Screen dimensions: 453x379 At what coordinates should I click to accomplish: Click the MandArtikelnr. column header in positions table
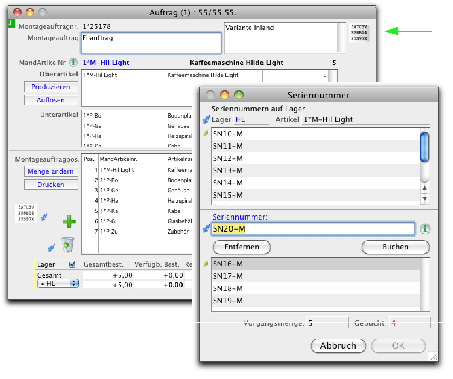(x=119, y=159)
